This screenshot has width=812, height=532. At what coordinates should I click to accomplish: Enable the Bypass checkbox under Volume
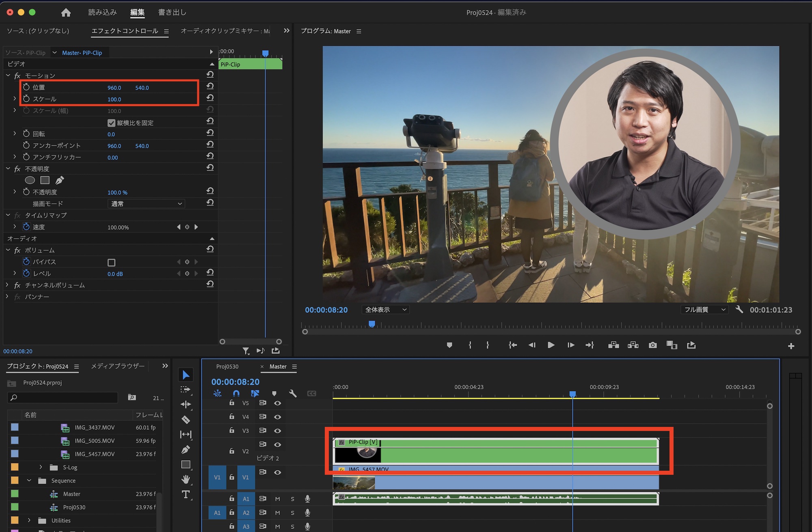(111, 262)
